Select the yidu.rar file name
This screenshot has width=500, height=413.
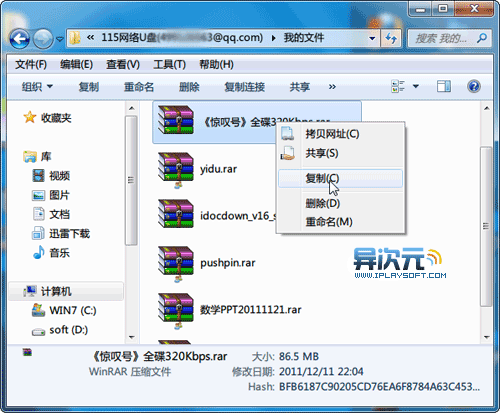point(218,169)
